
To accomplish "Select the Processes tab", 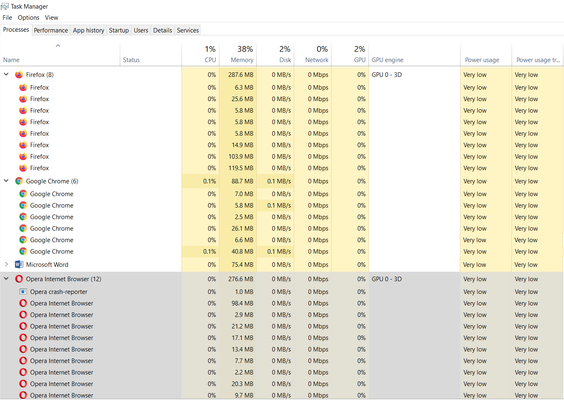I will tap(16, 30).
